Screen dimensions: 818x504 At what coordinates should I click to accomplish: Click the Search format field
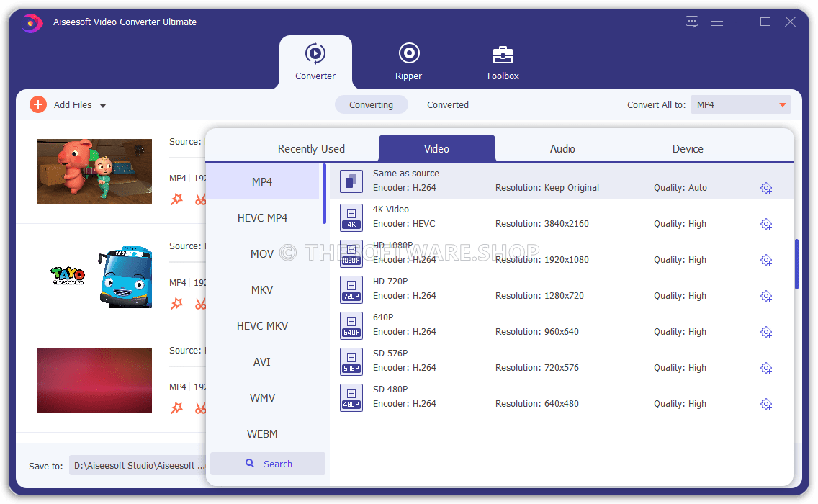[x=268, y=464]
